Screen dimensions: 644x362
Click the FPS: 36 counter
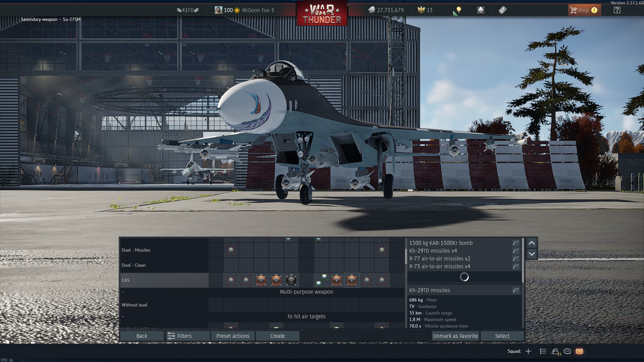pyautogui.click(x=7, y=360)
